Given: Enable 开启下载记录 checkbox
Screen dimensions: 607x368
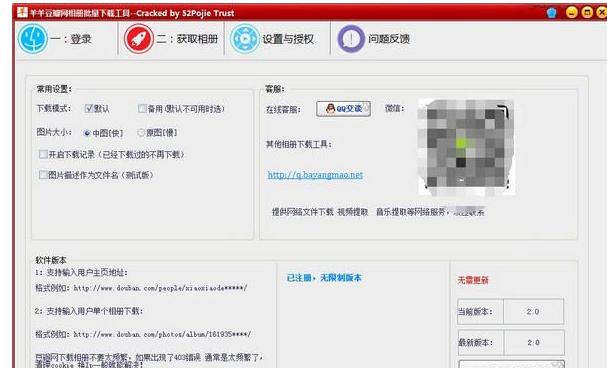Looking at the screenshot, I should click(x=43, y=154).
